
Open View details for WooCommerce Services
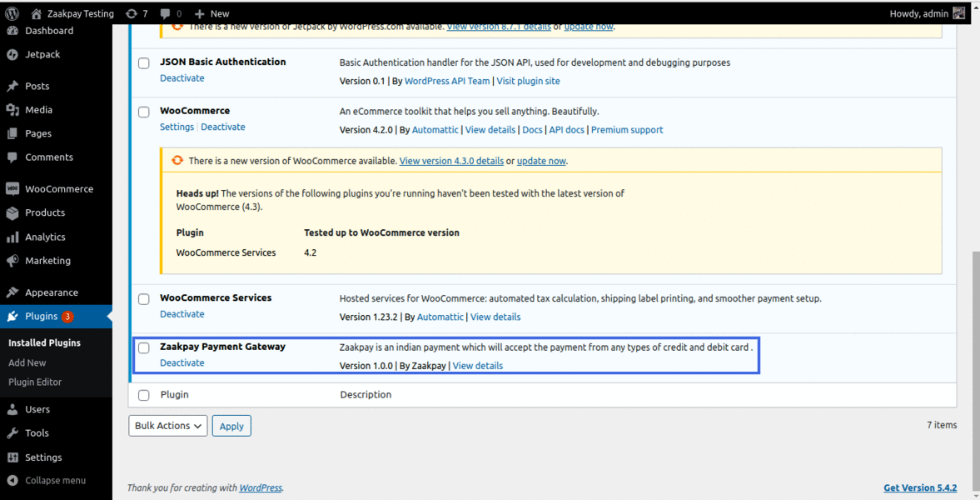point(495,317)
